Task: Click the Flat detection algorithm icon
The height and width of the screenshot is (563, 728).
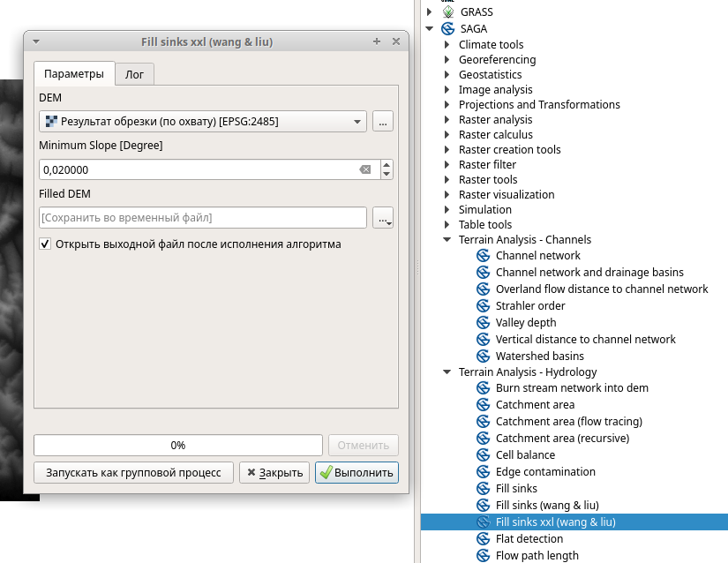Action: click(x=483, y=539)
